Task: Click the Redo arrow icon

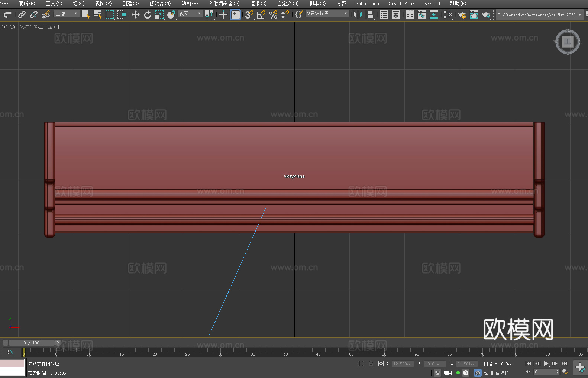Action: tap(7, 14)
